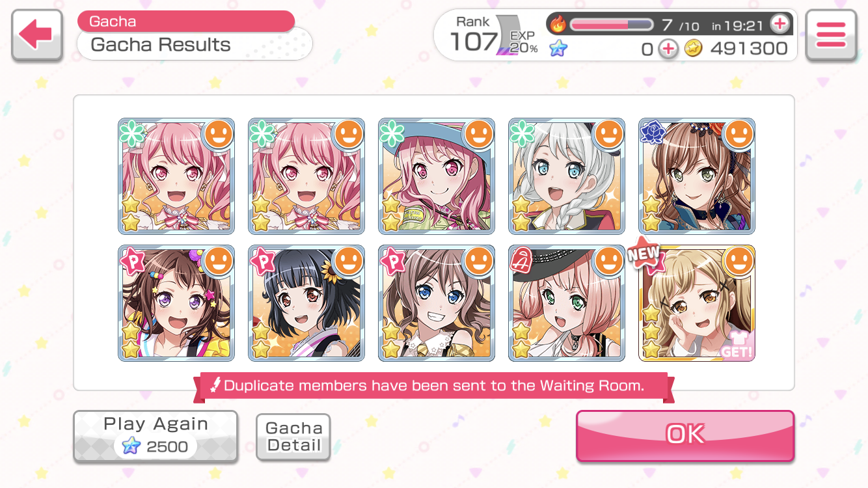Select Play Again for 2500 stars
Screen dimensions: 868x488
pyautogui.click(x=155, y=436)
